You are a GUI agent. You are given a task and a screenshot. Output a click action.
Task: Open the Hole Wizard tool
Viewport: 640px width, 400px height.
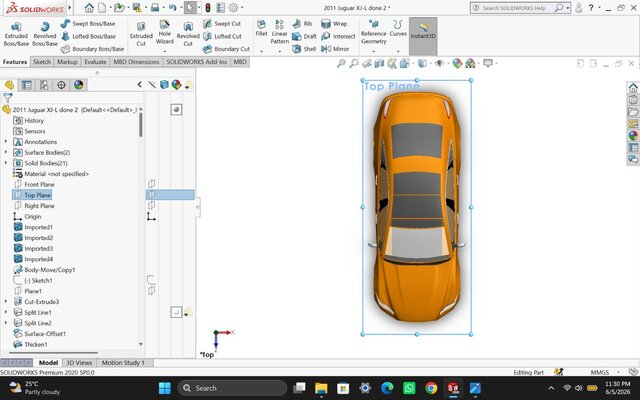tap(164, 33)
